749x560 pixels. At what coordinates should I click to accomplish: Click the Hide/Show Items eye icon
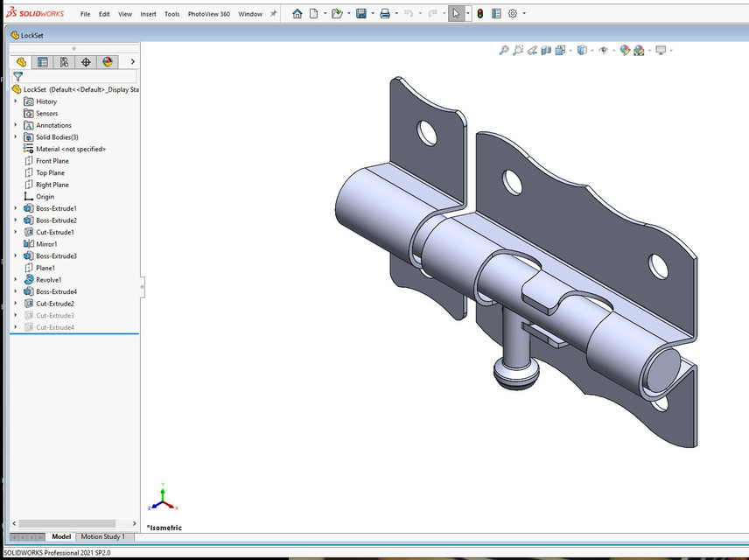604,50
